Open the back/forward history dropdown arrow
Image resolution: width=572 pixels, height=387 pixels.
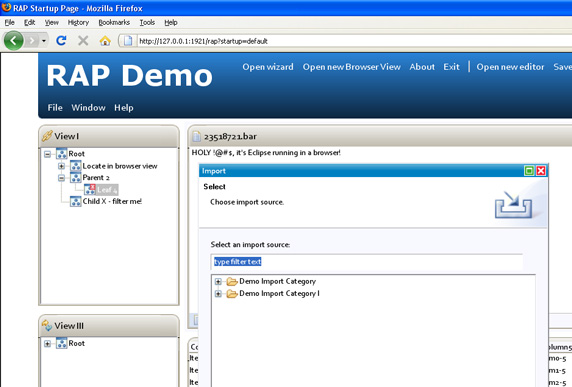pyautogui.click(x=44, y=40)
